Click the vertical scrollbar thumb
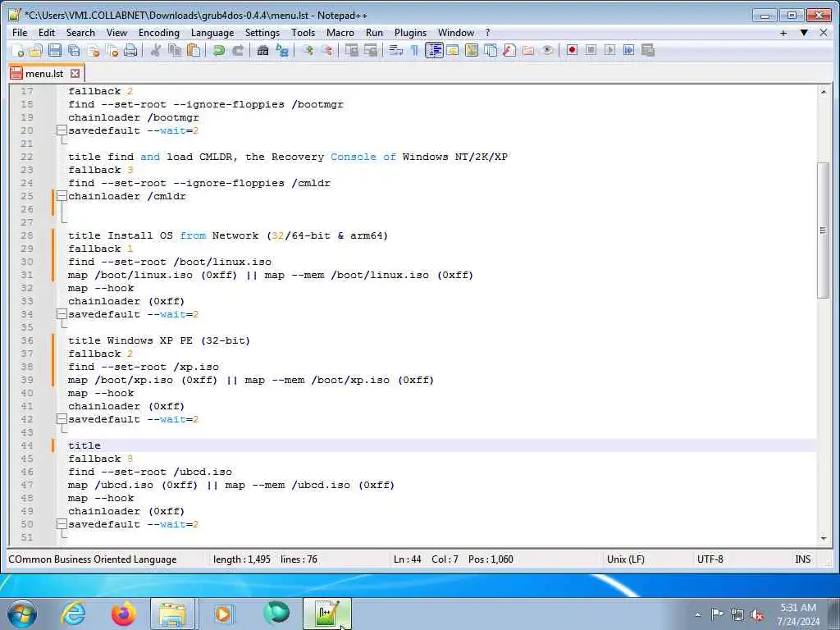This screenshot has width=840, height=630. click(x=824, y=231)
